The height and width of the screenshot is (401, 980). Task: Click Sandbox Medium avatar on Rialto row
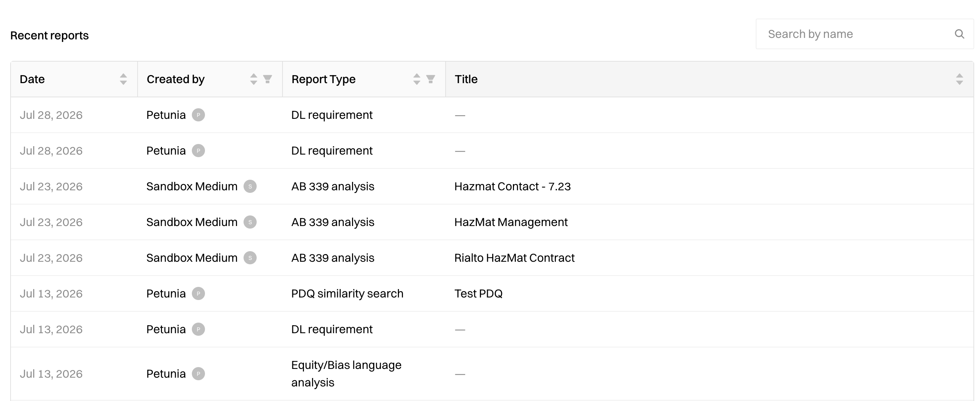pos(250,258)
